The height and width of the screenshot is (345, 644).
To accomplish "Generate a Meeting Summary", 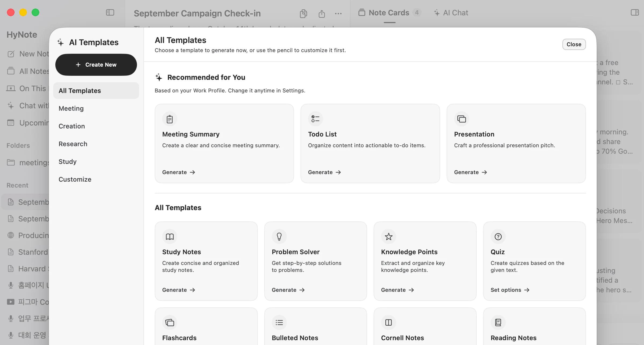I will [x=179, y=172].
